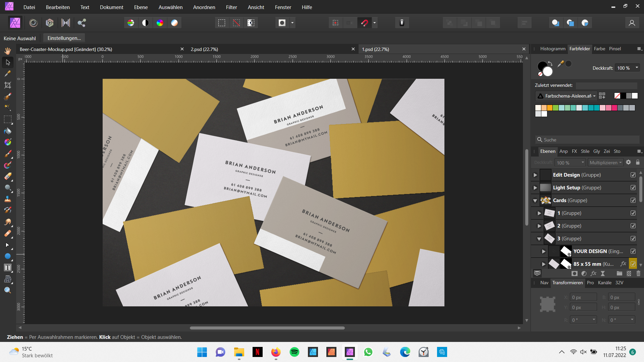Image resolution: width=644 pixels, height=362 pixels.
Task: Click the trash icon to delete the layer
Action: click(638, 274)
